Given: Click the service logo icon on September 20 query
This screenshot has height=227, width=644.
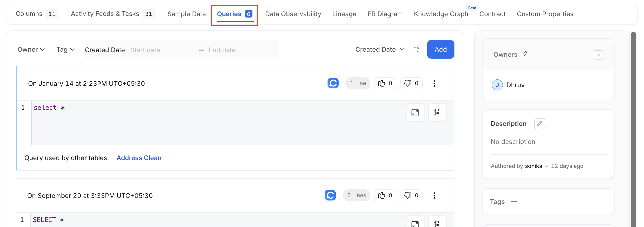Looking at the screenshot, I should [330, 195].
